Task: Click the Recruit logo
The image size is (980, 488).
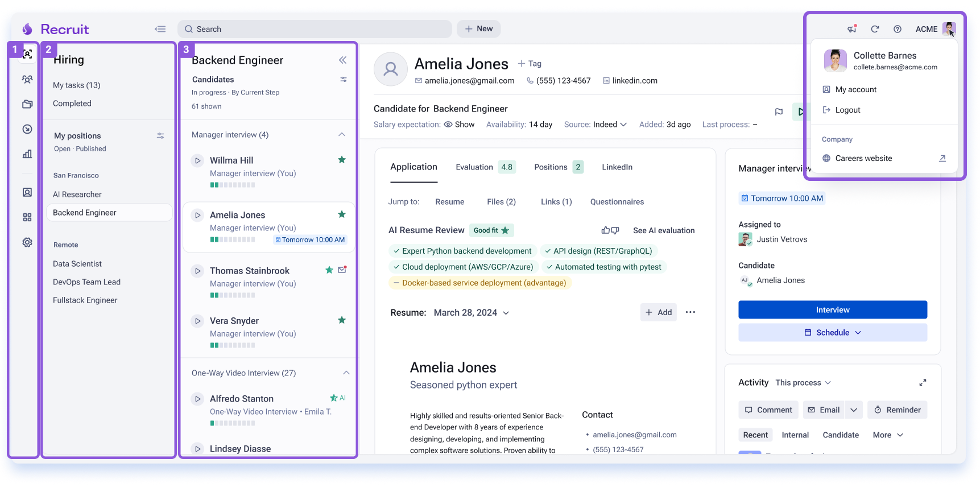Action: (x=56, y=29)
